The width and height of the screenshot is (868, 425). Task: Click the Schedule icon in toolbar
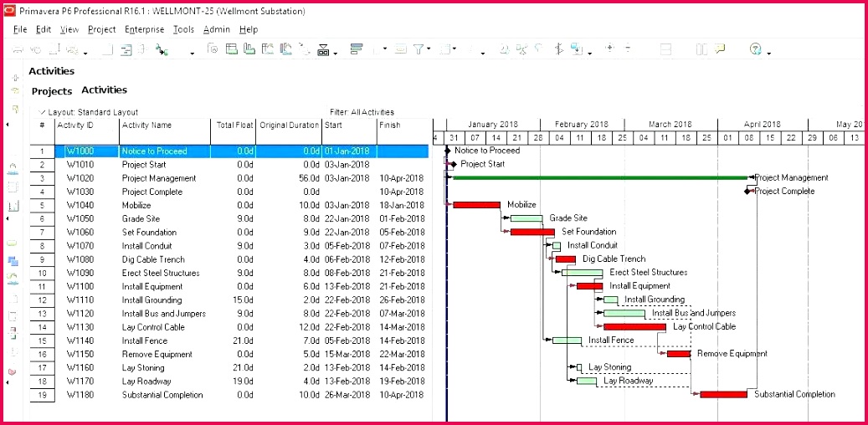click(161, 50)
